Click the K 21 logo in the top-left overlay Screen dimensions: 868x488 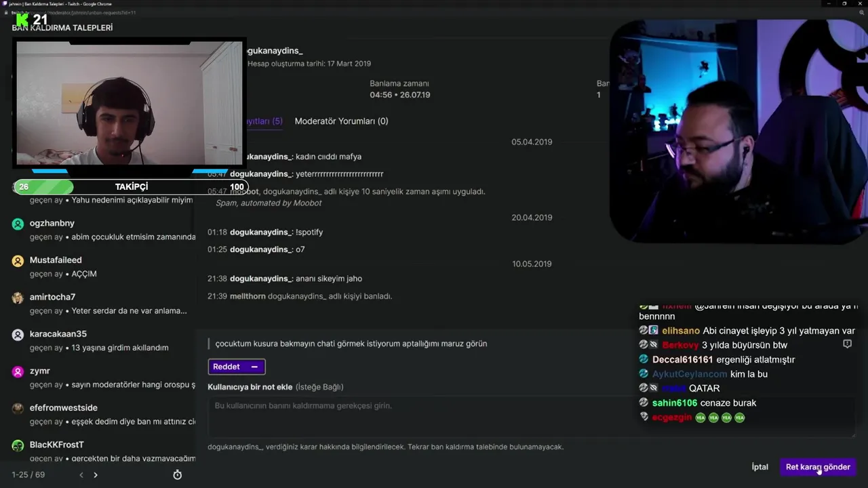(x=32, y=20)
